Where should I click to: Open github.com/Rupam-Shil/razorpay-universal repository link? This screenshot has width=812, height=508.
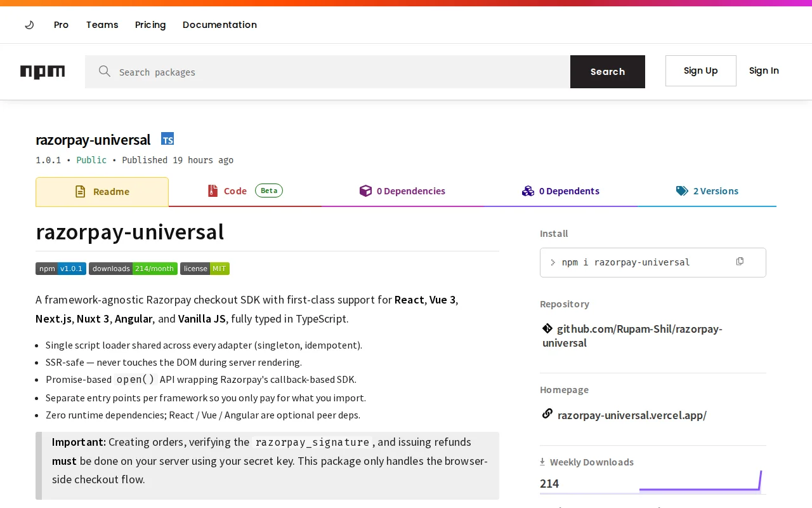pos(632,336)
